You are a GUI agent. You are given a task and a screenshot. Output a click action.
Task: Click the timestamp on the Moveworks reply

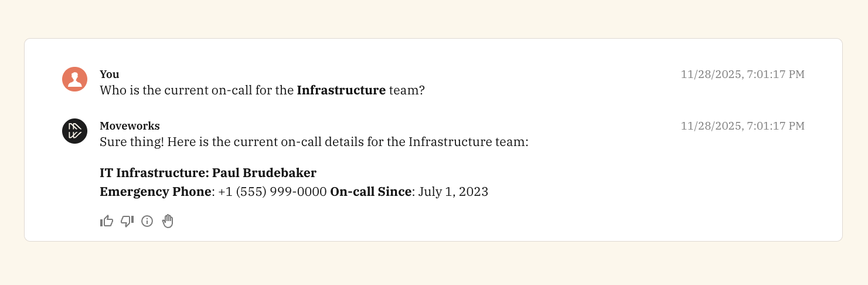tap(742, 126)
